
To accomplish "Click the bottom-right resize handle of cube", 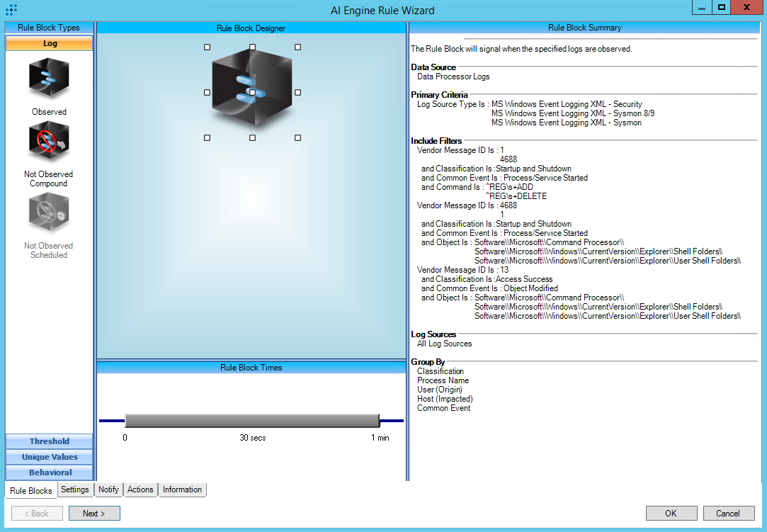I will (297, 137).
